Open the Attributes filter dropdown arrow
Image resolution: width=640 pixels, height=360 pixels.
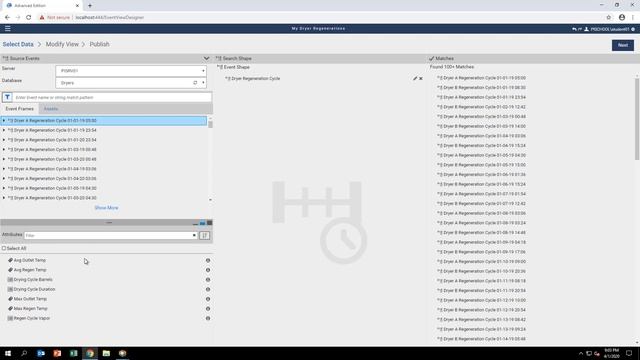coord(194,236)
